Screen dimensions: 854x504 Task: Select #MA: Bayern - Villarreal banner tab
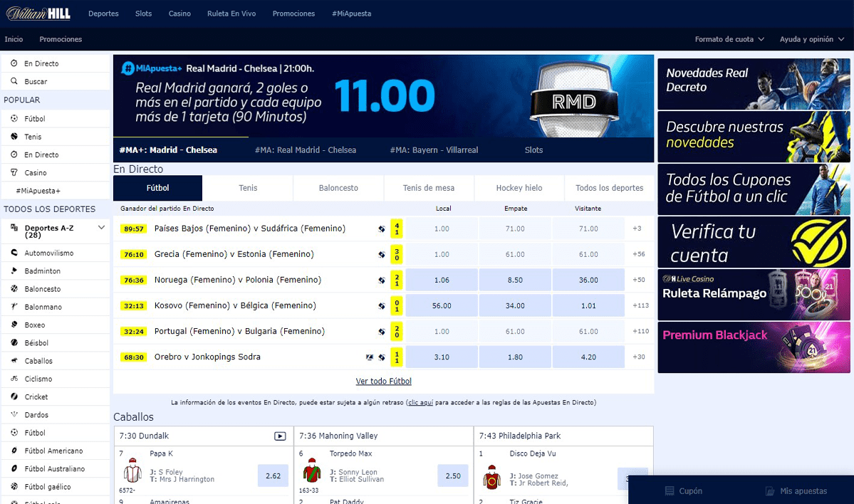click(x=434, y=149)
